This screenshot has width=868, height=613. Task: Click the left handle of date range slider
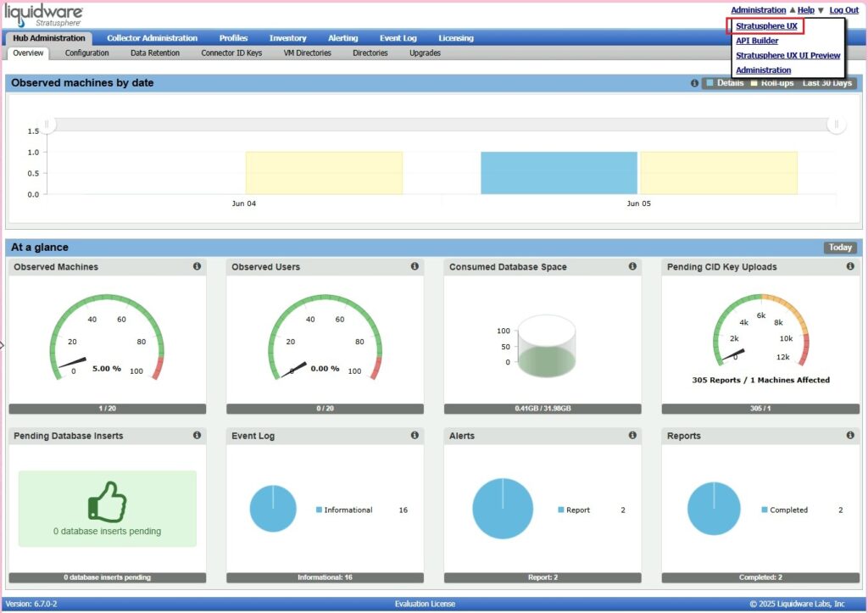click(x=47, y=124)
